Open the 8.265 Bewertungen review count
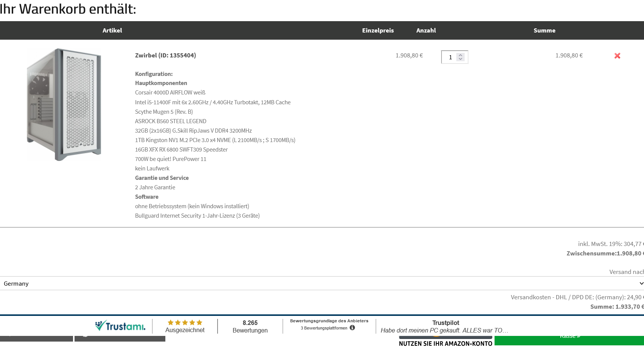The width and height of the screenshot is (644, 348). coord(250,326)
